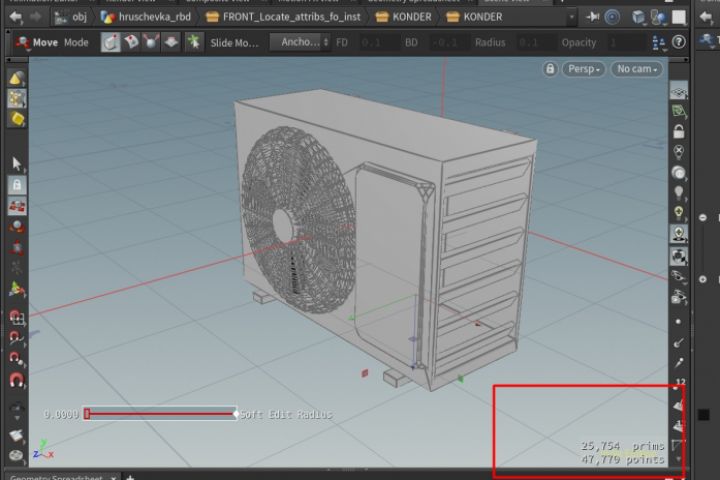Viewport: 720px width, 480px height.
Task: Click the yellow light bulb display icon
Action: point(679,213)
